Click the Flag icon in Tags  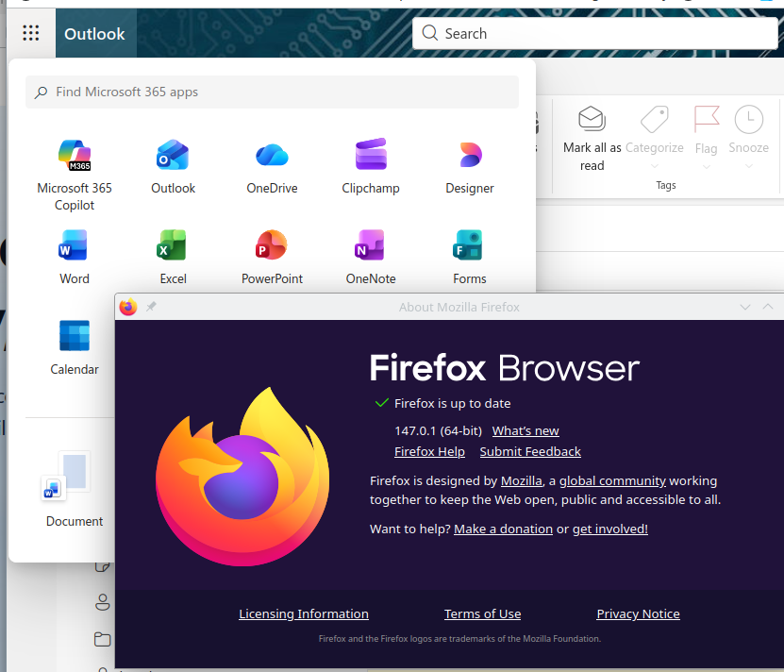707,119
